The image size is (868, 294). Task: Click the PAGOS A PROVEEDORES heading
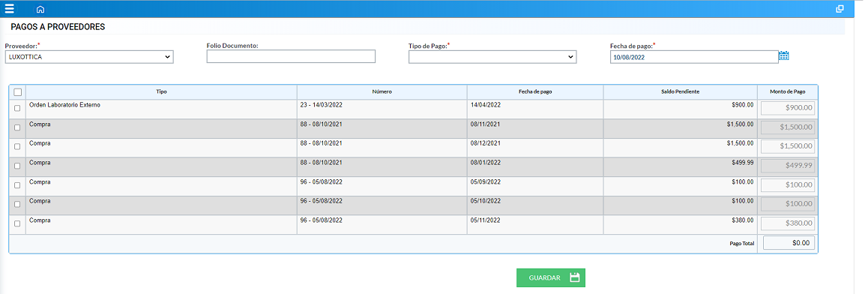coord(58,26)
